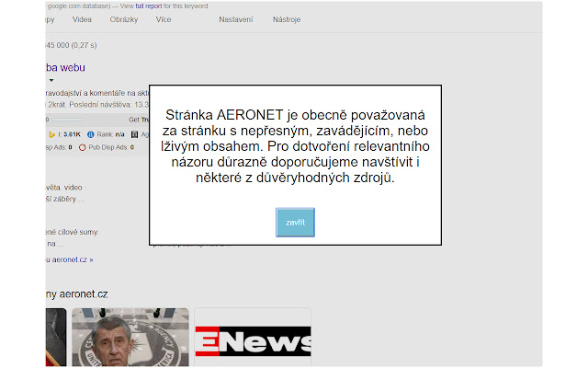Click the Bing index icon showing 3.61K

(x=52, y=134)
